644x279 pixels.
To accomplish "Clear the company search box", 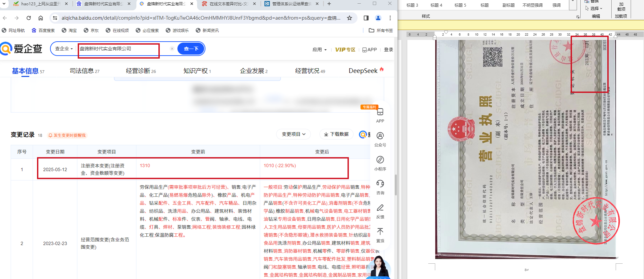I will coord(172,49).
